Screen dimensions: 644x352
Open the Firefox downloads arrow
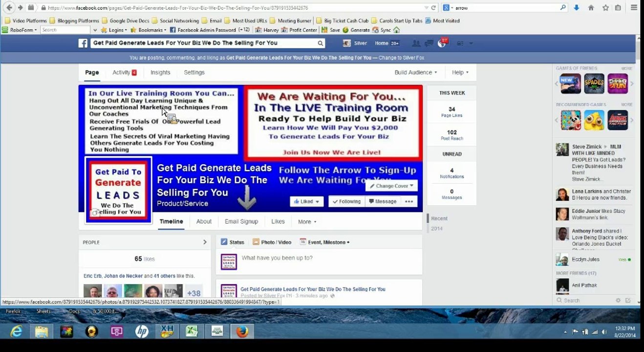pos(577,8)
